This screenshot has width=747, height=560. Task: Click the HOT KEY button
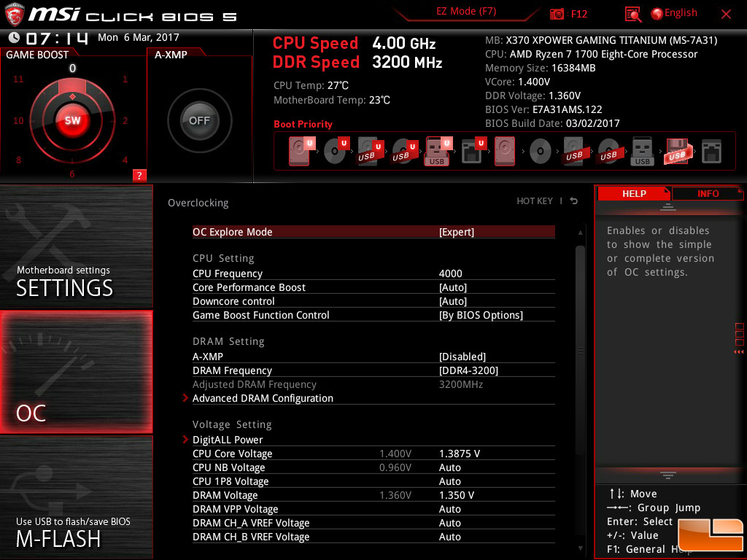pyautogui.click(x=535, y=201)
